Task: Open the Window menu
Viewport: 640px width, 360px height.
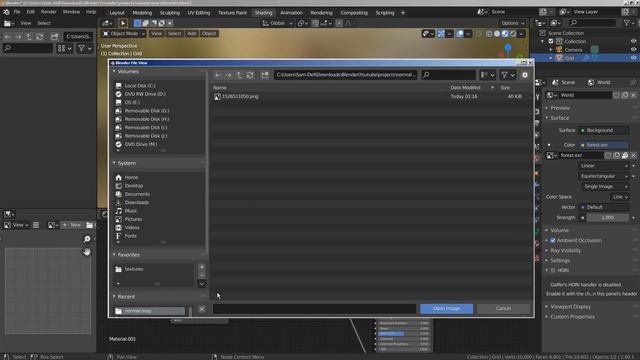Action: tap(71, 12)
